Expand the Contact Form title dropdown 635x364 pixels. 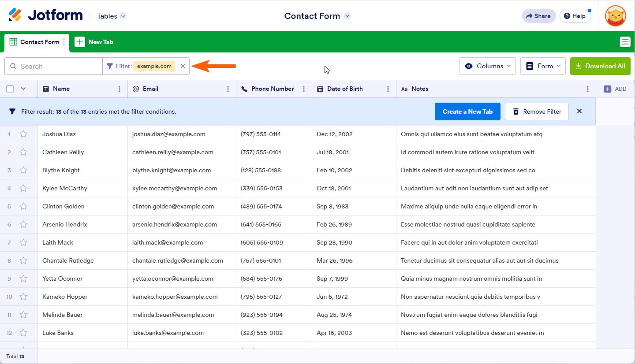347,16
